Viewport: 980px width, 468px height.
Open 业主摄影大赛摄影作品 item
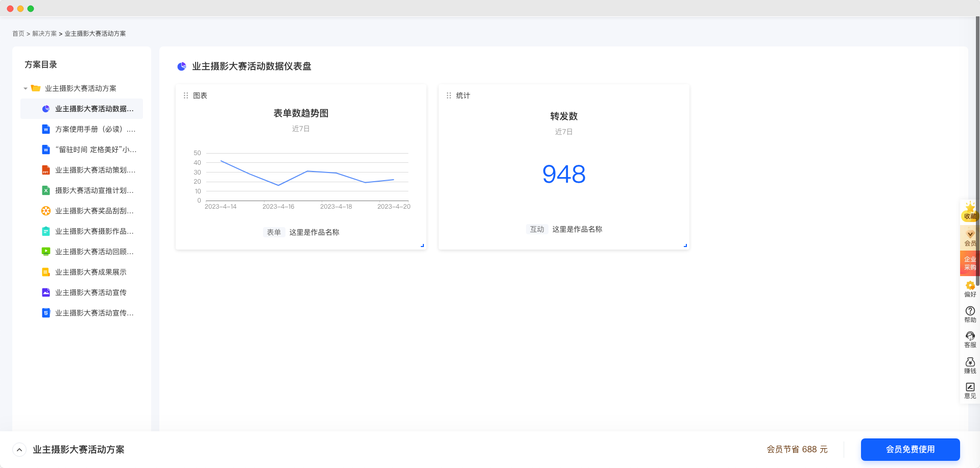click(94, 231)
